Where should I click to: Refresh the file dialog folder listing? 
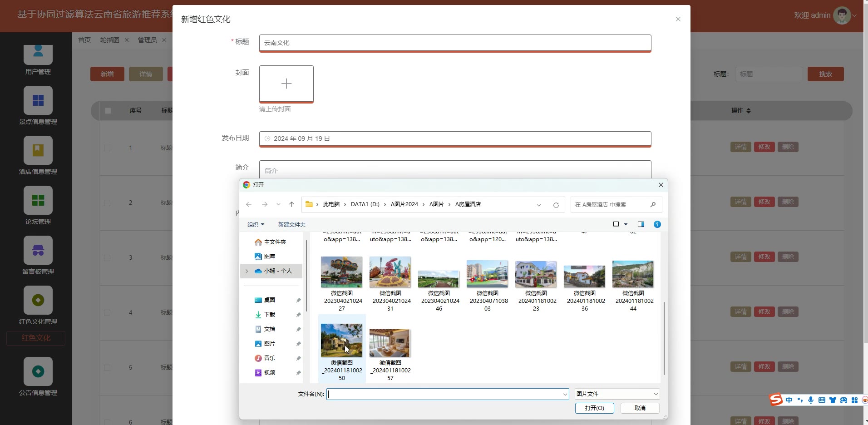click(556, 205)
